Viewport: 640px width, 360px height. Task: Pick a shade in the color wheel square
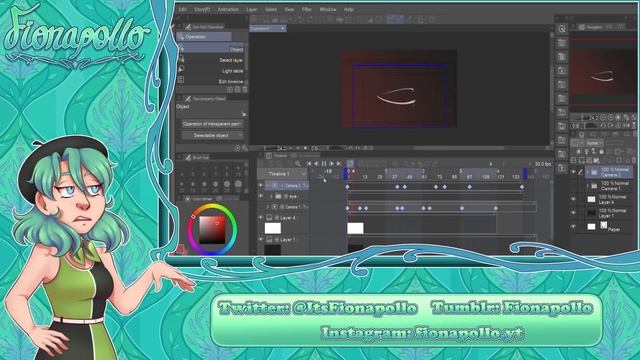point(212,230)
